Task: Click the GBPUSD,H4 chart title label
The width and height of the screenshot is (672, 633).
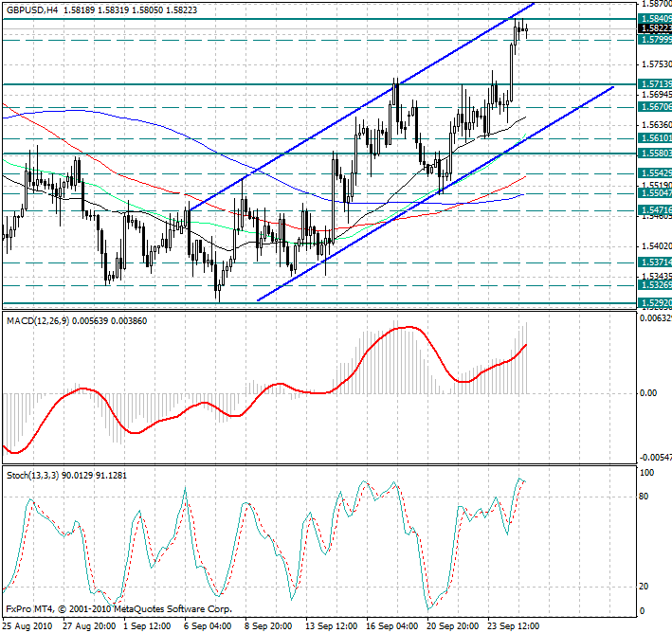Action: 32,9
